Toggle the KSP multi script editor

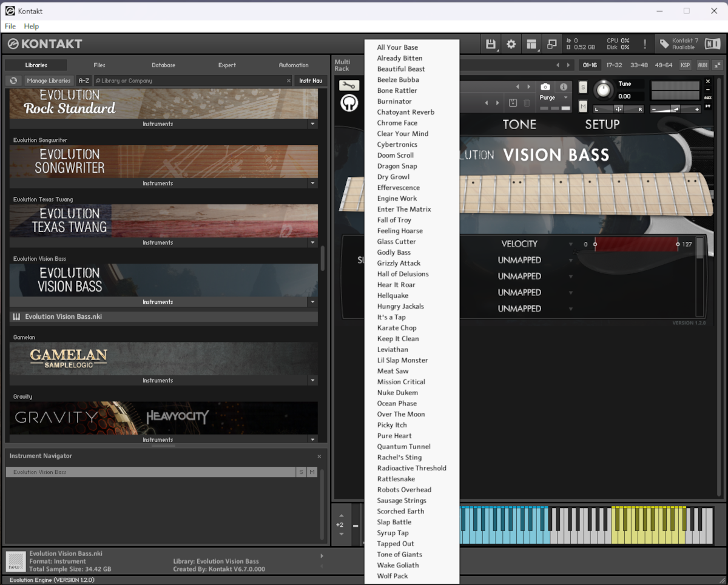tap(685, 65)
